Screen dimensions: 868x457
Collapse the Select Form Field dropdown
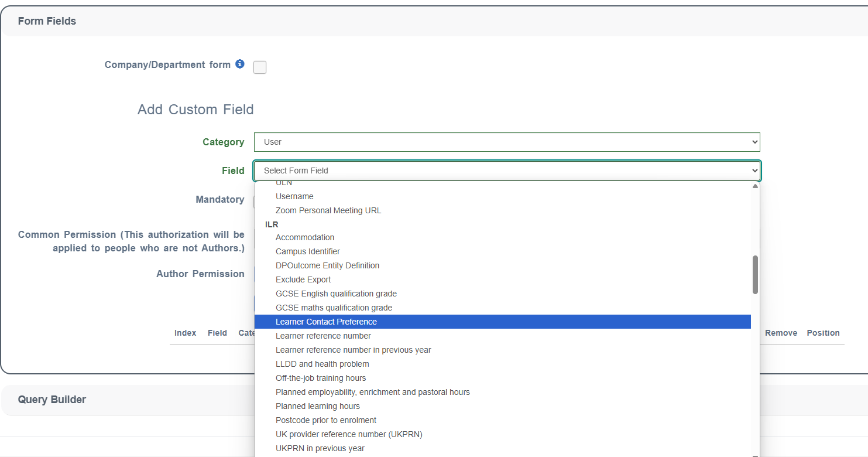point(507,170)
